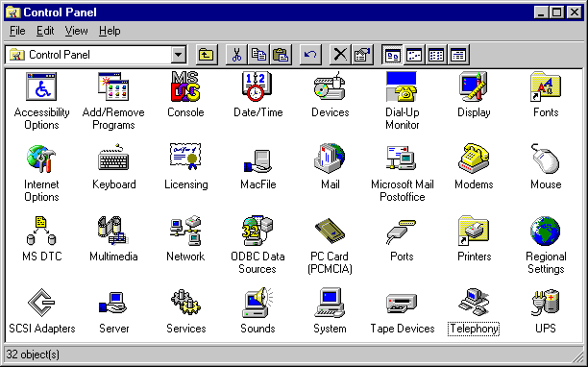Viewport: 588px width, 367px height.
Task: Select the Regional Settings globe icon
Action: [546, 231]
